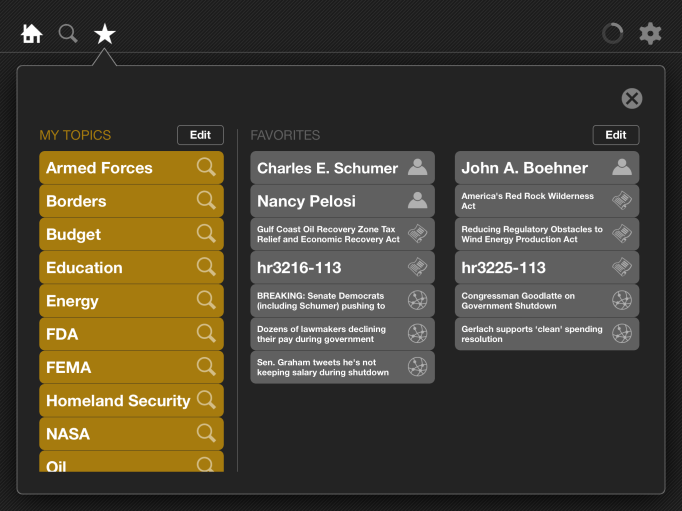Tap person icon beside Nancy Pelosi
682x511 pixels.
[x=418, y=201]
